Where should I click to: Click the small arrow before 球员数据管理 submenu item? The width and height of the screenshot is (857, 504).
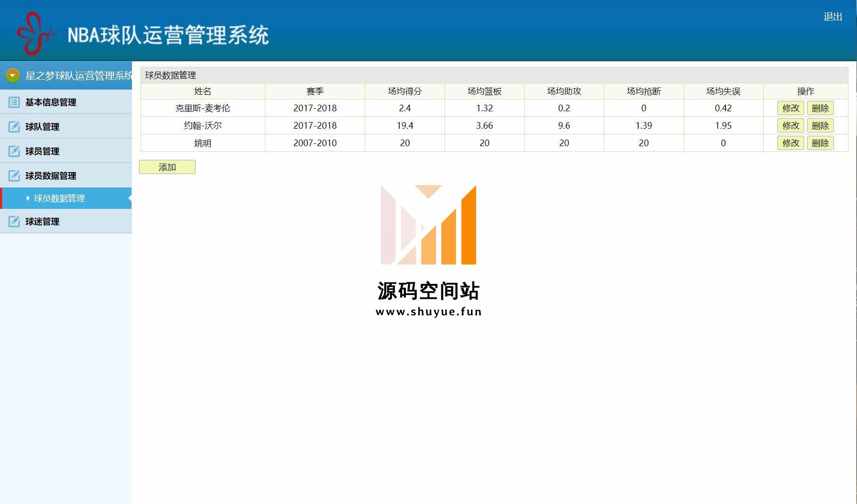28,198
